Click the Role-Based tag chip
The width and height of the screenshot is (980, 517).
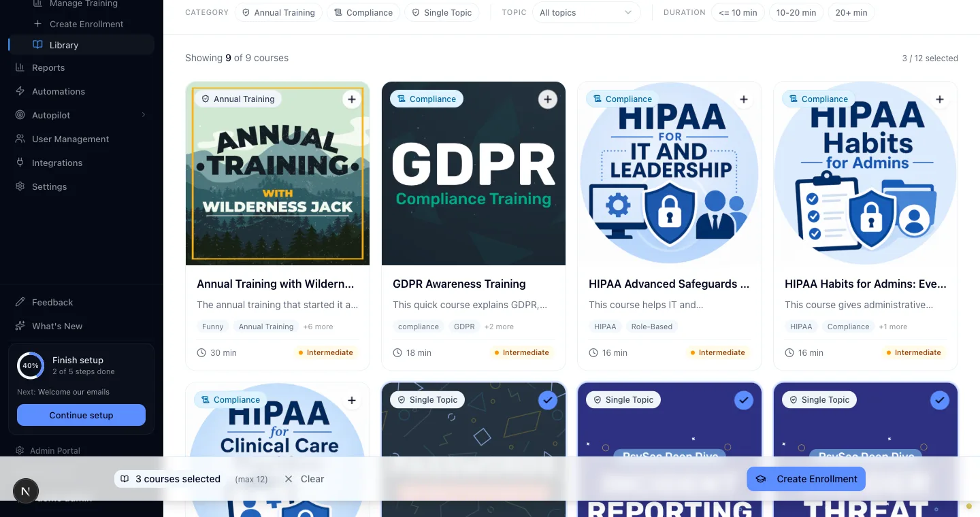click(652, 327)
